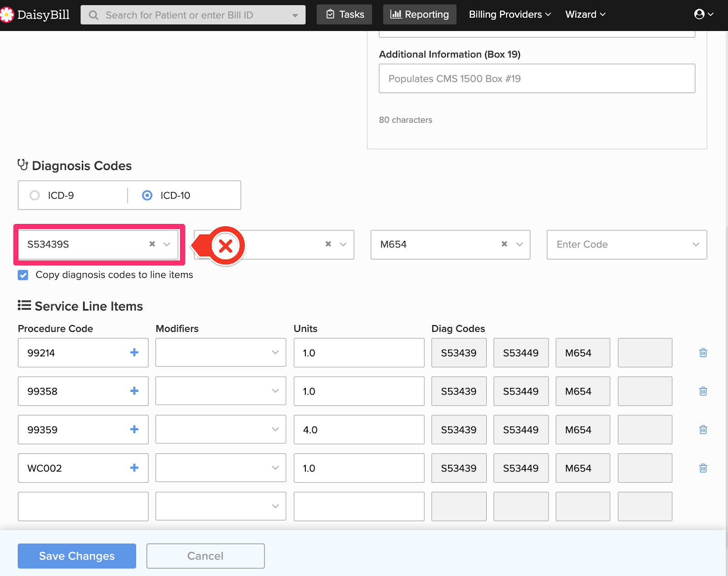This screenshot has height=576, width=728.
Task: Select the ICD-9 radio button
Action: point(35,195)
